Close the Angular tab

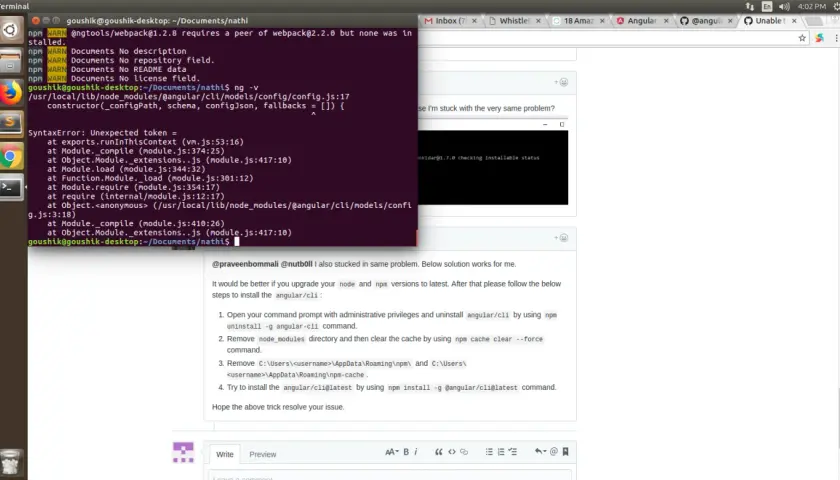[666, 21]
